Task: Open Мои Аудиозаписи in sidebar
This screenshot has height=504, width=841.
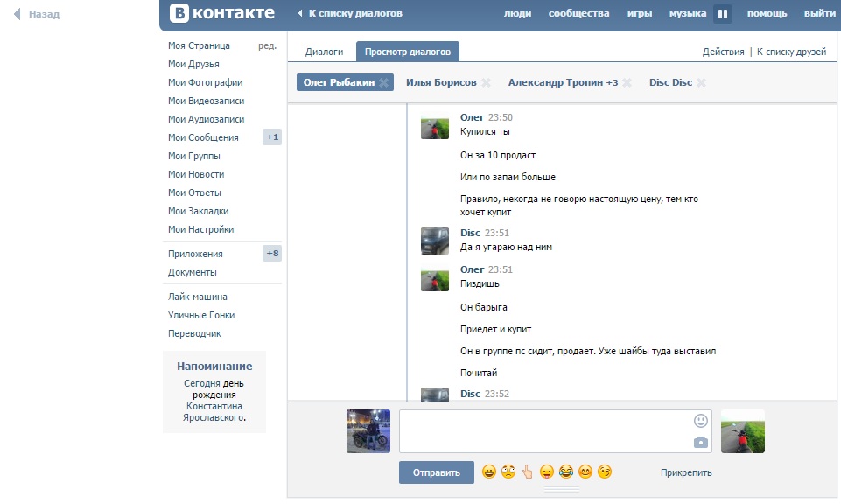Action: tap(206, 119)
